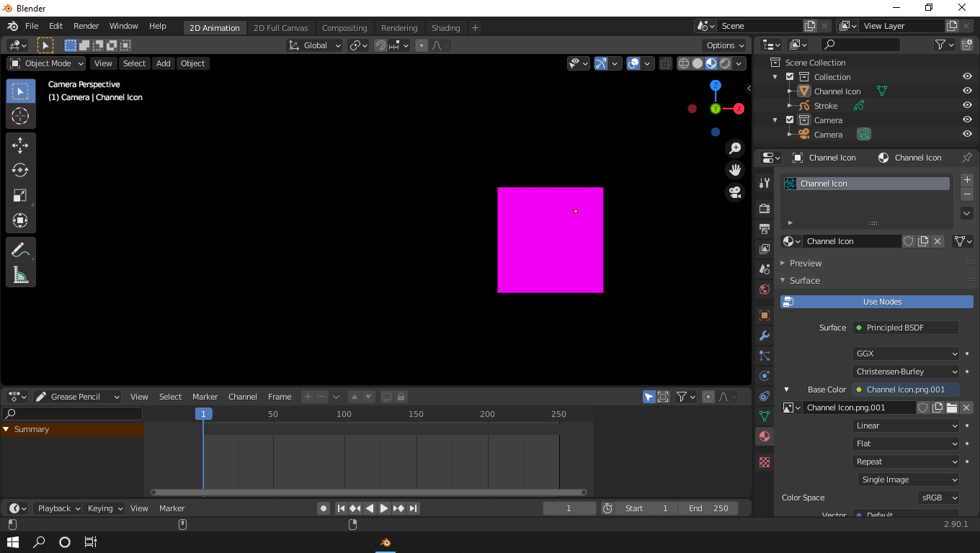Open the Object properties tab

click(765, 315)
